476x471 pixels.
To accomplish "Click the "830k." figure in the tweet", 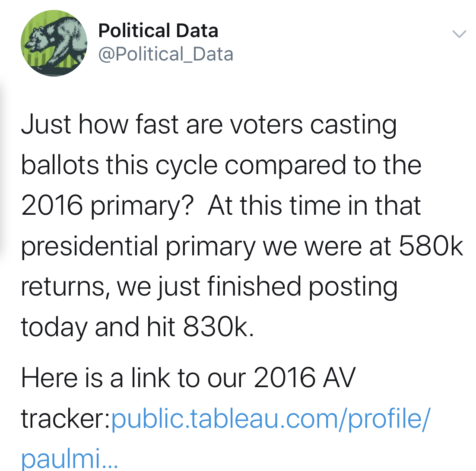I will (x=219, y=327).
